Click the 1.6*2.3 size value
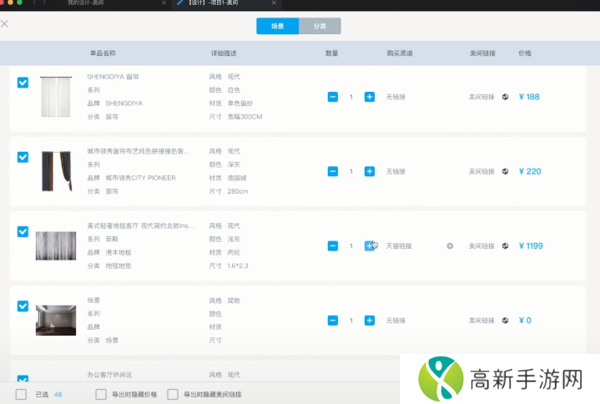Image resolution: width=600 pixels, height=404 pixels. click(238, 266)
